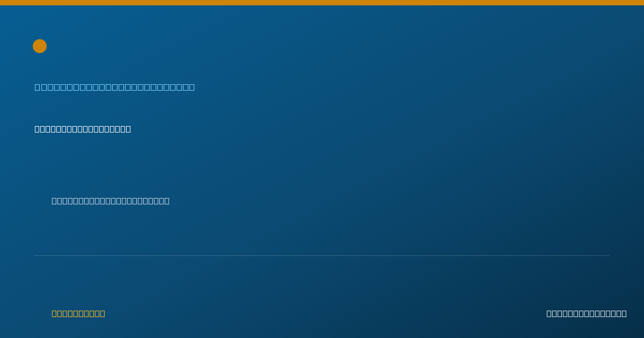The image size is (644, 338).
Task: Click the white footer text at right
Action: 587,313
